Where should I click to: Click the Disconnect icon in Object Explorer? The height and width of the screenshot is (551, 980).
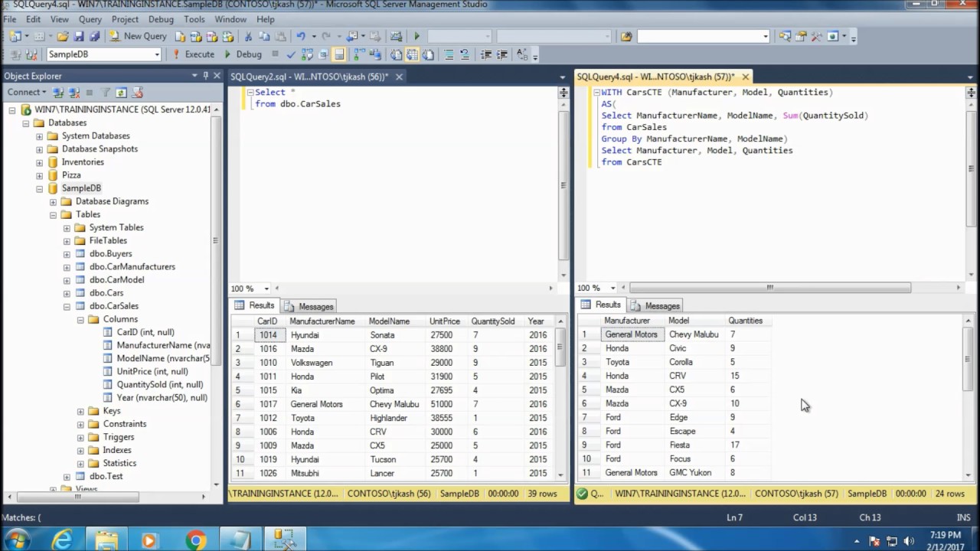pyautogui.click(x=74, y=93)
